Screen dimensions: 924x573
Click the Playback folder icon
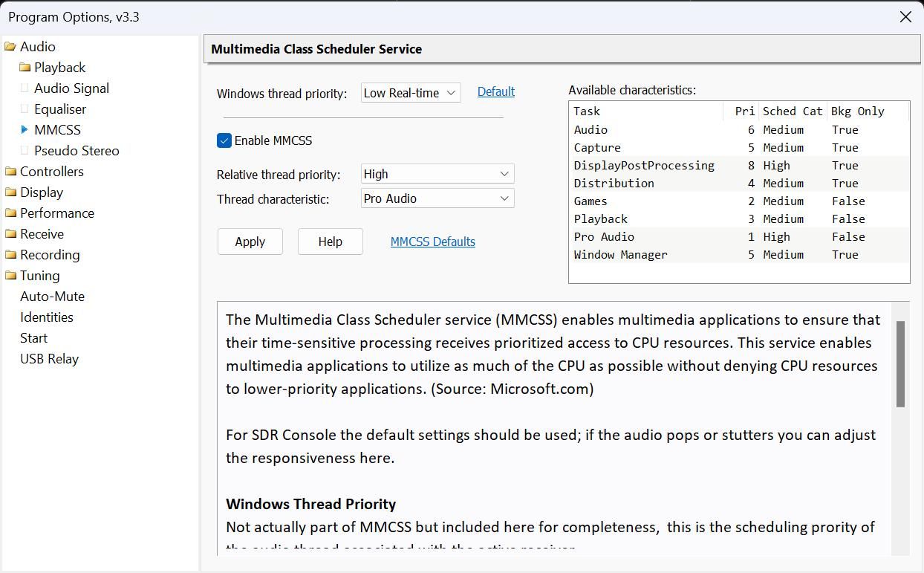pyautogui.click(x=25, y=67)
